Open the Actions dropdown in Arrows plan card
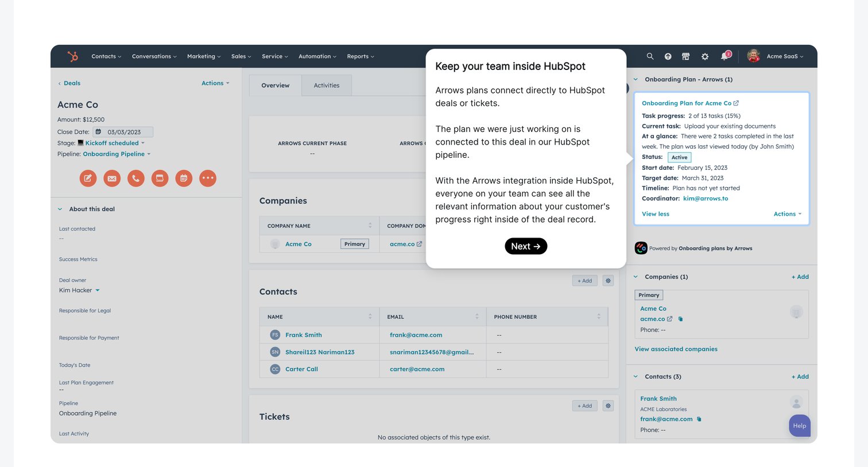Viewport: 868px width, 467px height. pyautogui.click(x=788, y=214)
